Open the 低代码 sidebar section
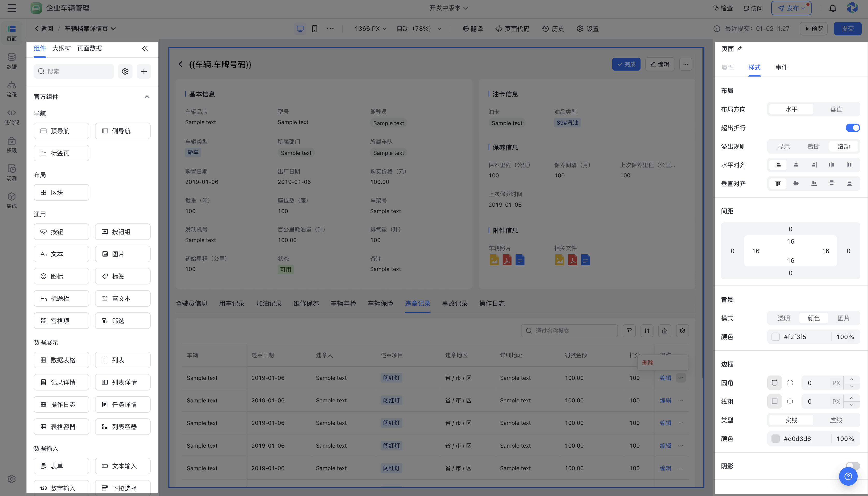 click(12, 117)
